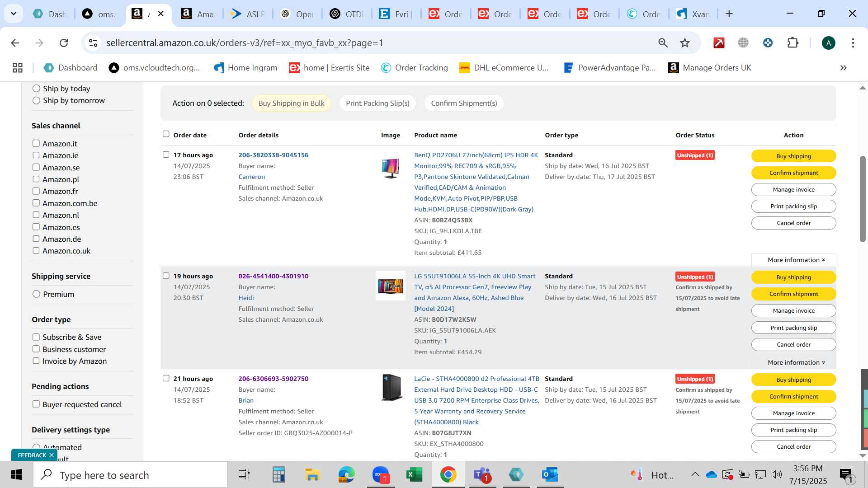Switch to the Xvan browser tab
Screen dimensions: 868x488
693,14
